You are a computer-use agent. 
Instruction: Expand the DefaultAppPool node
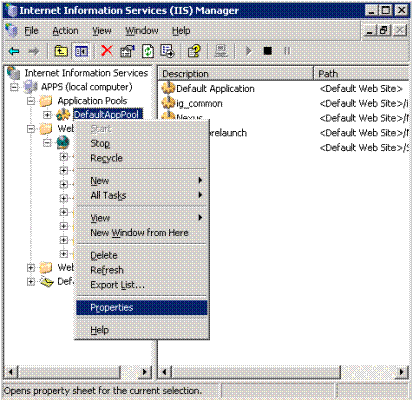47,115
